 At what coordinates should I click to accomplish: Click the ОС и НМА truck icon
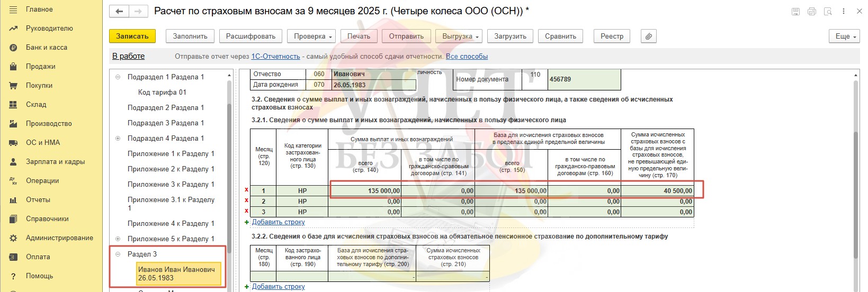pyautogui.click(x=14, y=143)
